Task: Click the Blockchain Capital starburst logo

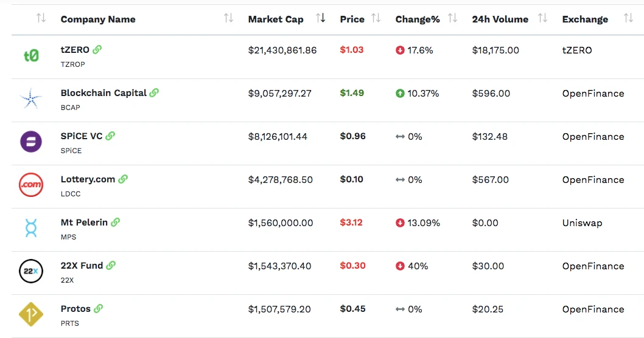Action: click(x=31, y=98)
